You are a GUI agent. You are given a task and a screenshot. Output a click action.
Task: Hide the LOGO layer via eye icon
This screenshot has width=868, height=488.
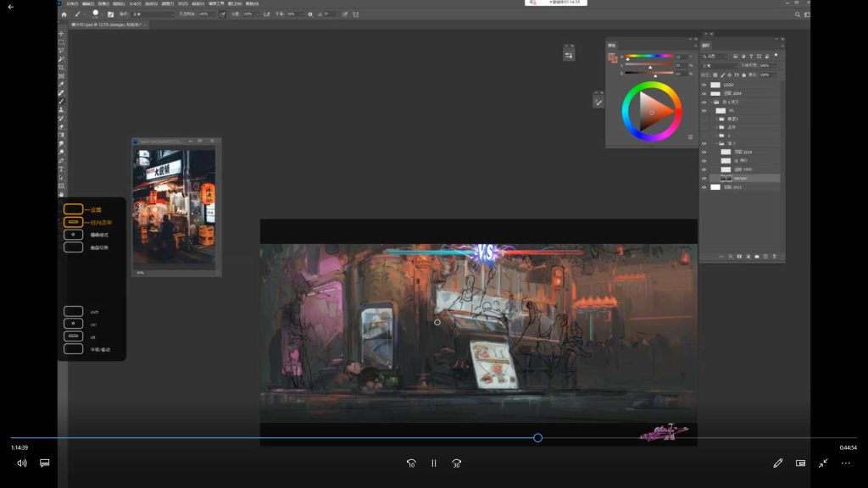pyautogui.click(x=704, y=85)
